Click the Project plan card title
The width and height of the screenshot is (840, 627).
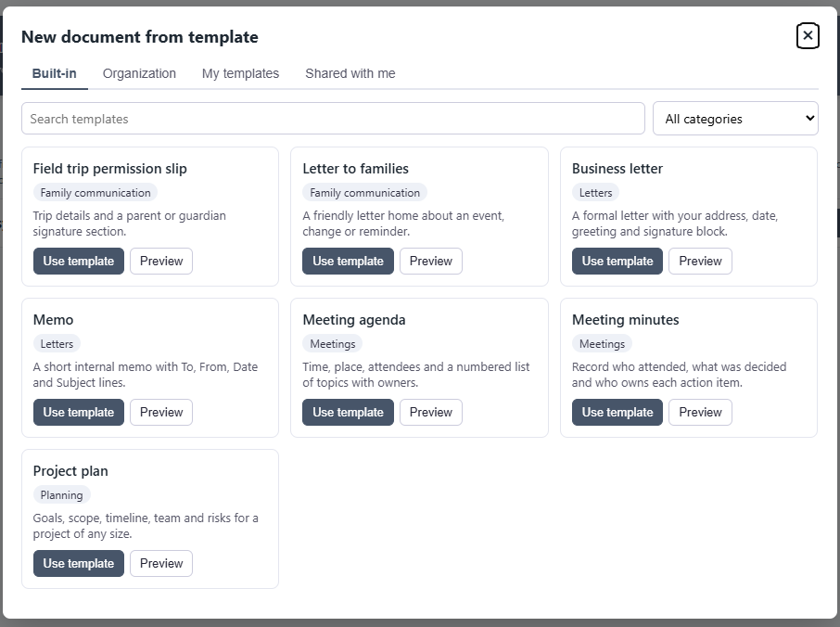[x=70, y=471]
